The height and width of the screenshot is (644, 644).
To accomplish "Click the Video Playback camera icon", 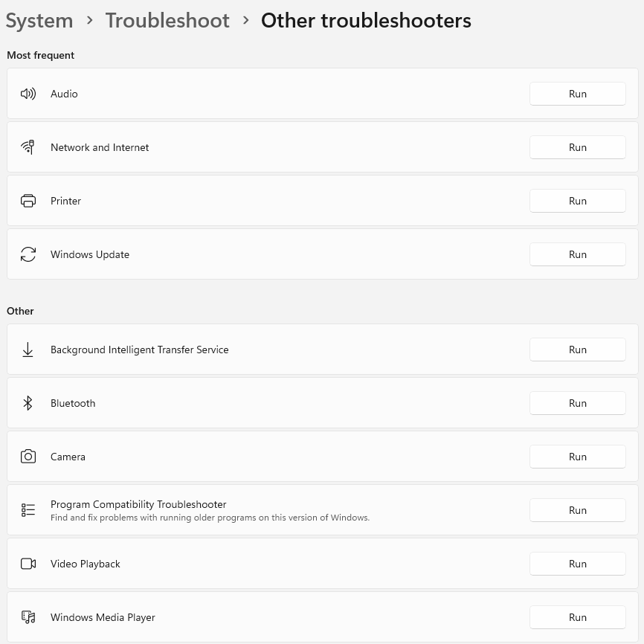I will pos(28,564).
